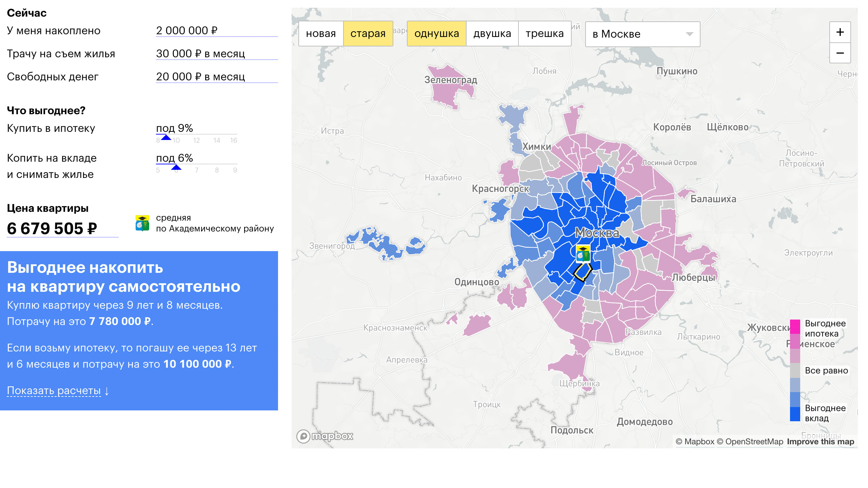Viewport: 868px width, 488px height.
Task: Click the dark blue 'Выгоднее вклад' legend swatch
Action: 795,414
